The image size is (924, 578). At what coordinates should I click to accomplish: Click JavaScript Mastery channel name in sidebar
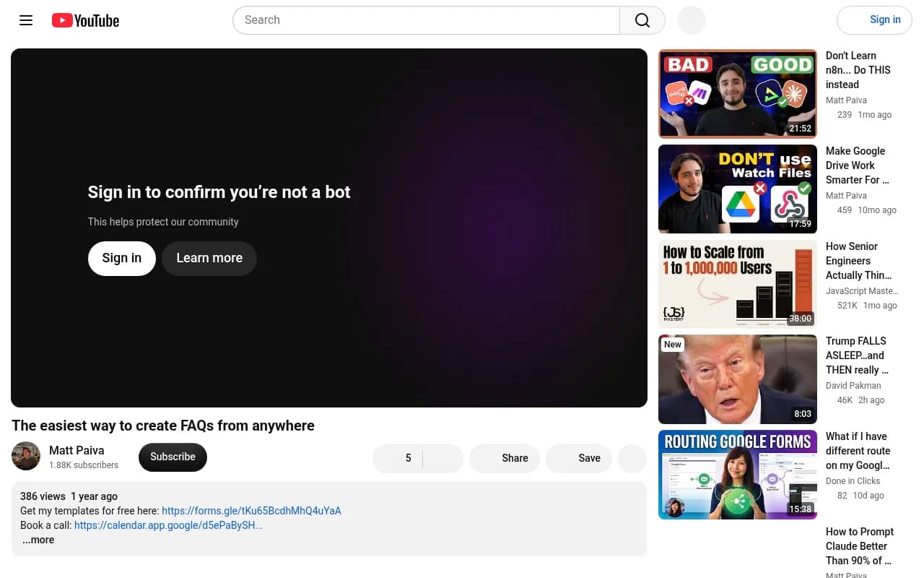click(x=862, y=291)
